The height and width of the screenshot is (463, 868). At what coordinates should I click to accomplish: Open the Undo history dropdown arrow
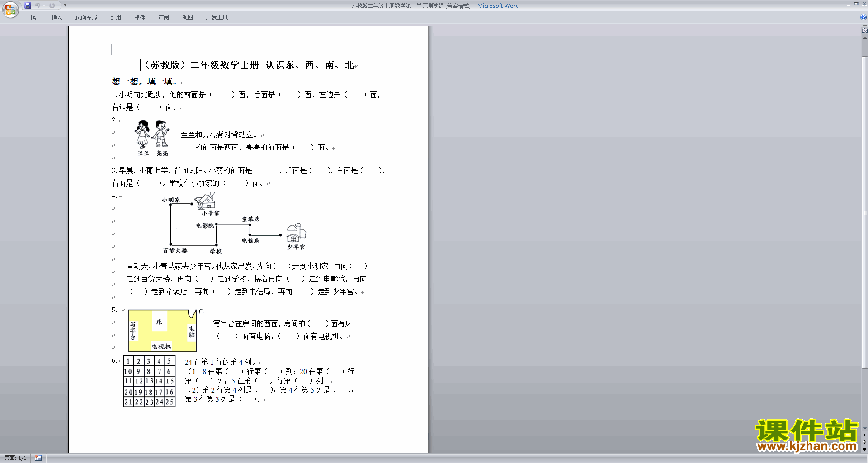tap(44, 5)
